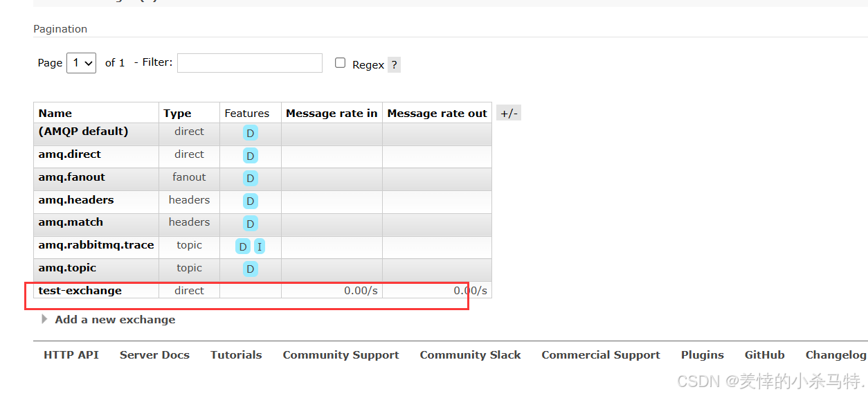Viewport: 868px width, 396px height.
Task: Enable the Regex filter checkbox
Action: click(x=340, y=63)
